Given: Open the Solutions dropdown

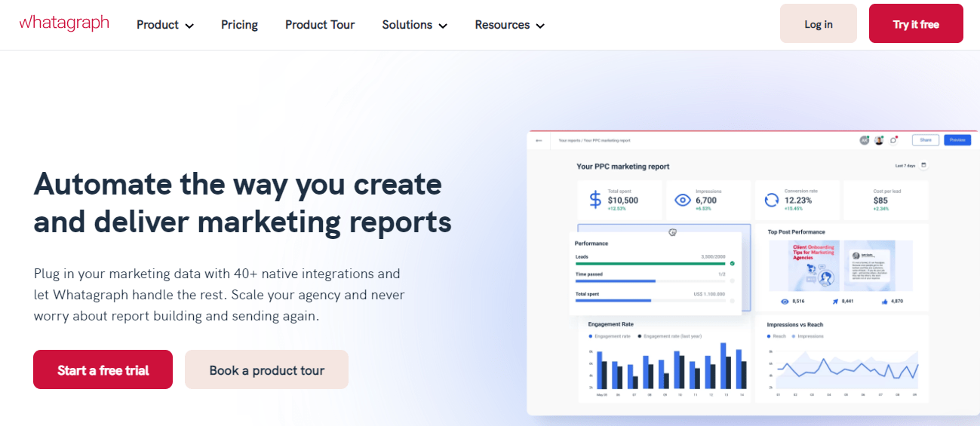Looking at the screenshot, I should click(x=414, y=25).
